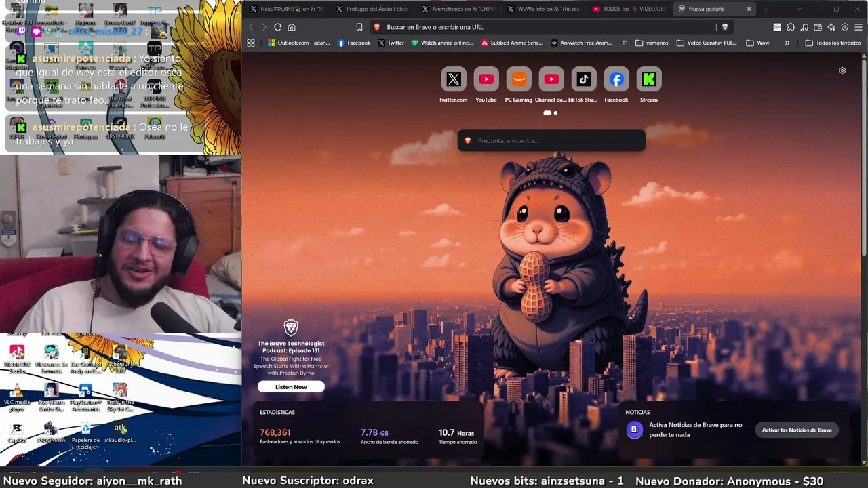Open Brave Shields in the address bar
This screenshot has width=868, height=488.
(725, 27)
